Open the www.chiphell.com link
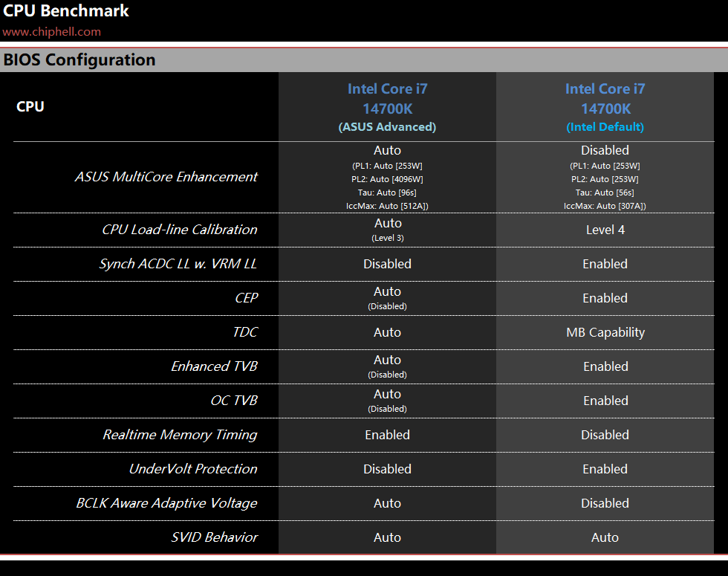Viewport: 728px width, 576px height. [51, 31]
